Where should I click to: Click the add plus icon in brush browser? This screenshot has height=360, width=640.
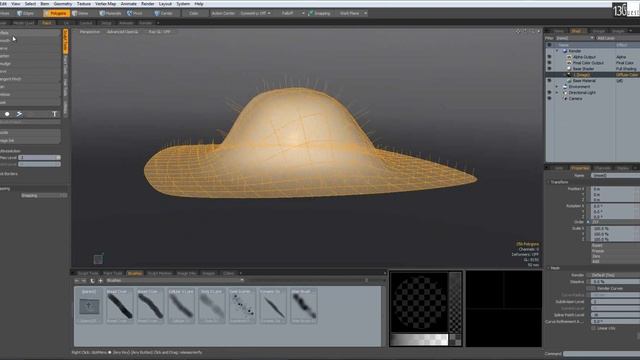coord(100,280)
